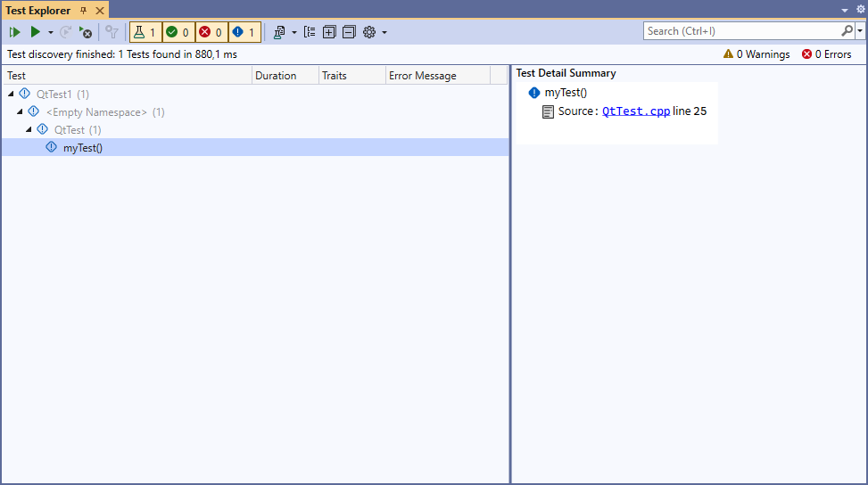
Task: Toggle the failed tests filter showing 0
Action: (211, 32)
